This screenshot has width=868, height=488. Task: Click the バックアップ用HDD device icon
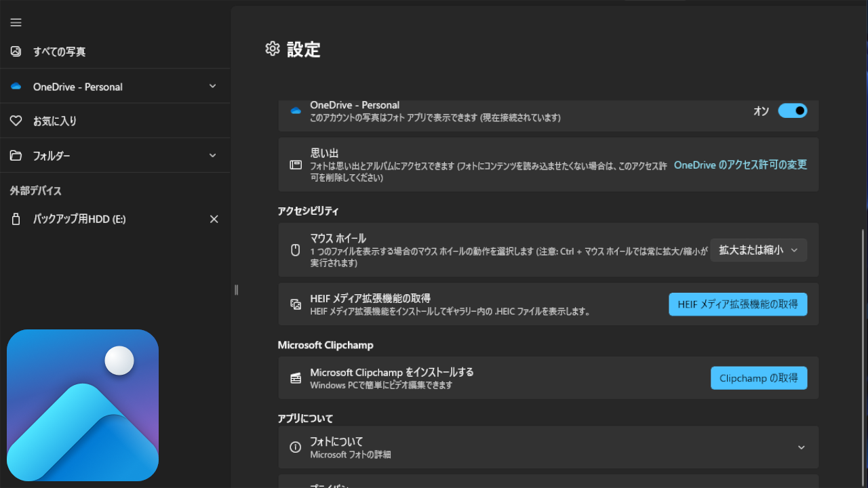(x=16, y=219)
